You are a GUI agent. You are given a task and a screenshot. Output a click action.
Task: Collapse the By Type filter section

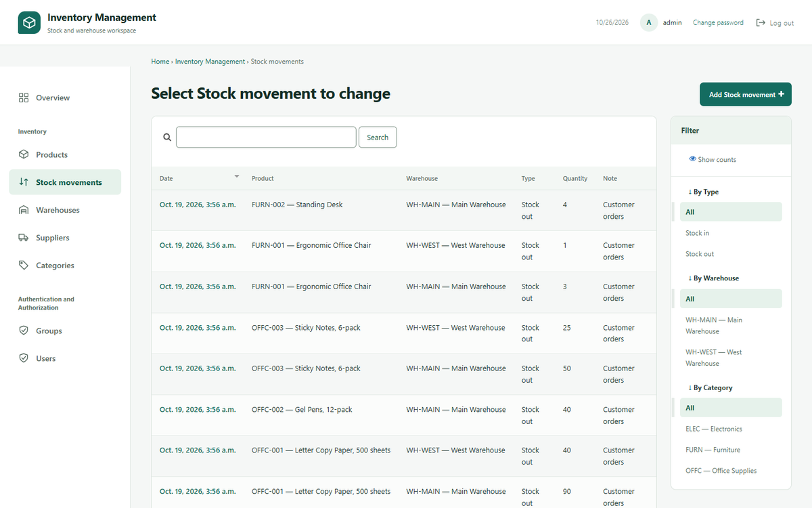703,192
